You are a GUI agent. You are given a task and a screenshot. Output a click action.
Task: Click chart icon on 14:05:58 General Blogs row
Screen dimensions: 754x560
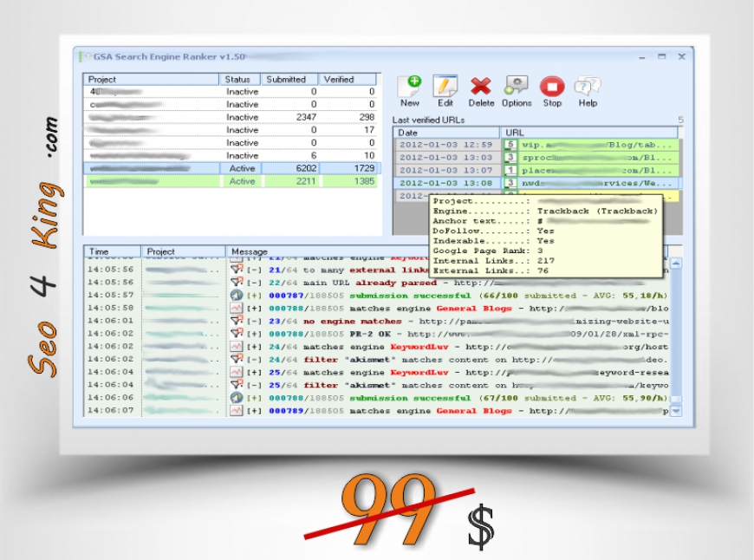click(236, 308)
